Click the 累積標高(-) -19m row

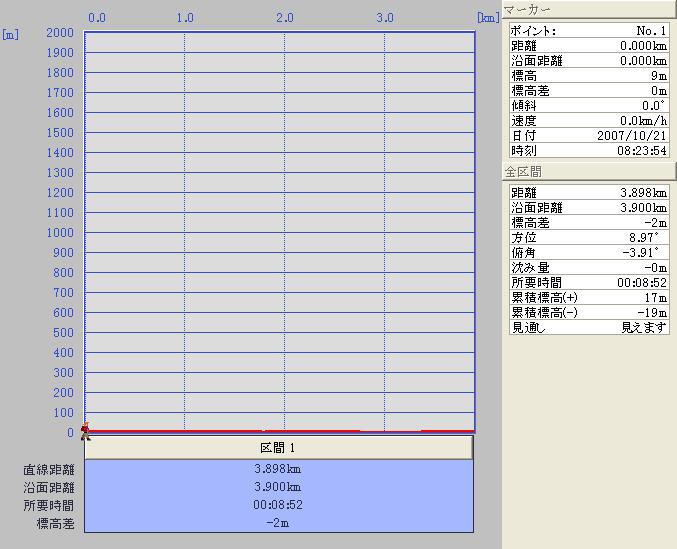coord(588,313)
